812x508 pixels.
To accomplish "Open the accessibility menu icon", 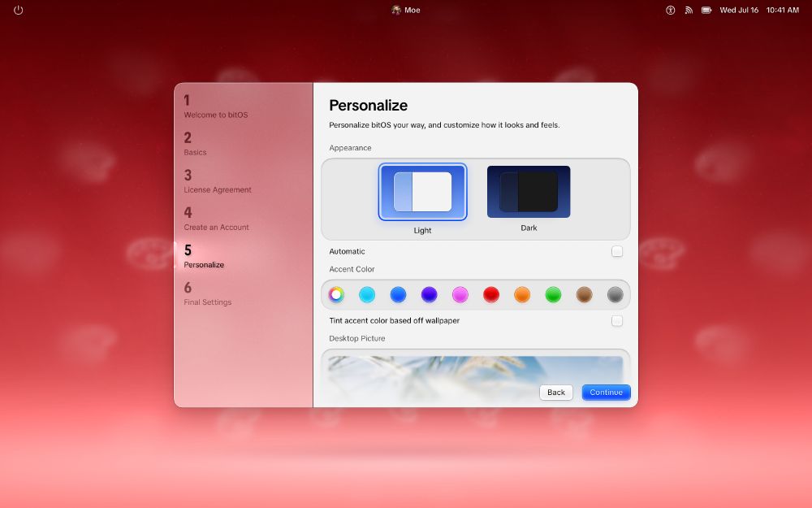I will click(670, 10).
